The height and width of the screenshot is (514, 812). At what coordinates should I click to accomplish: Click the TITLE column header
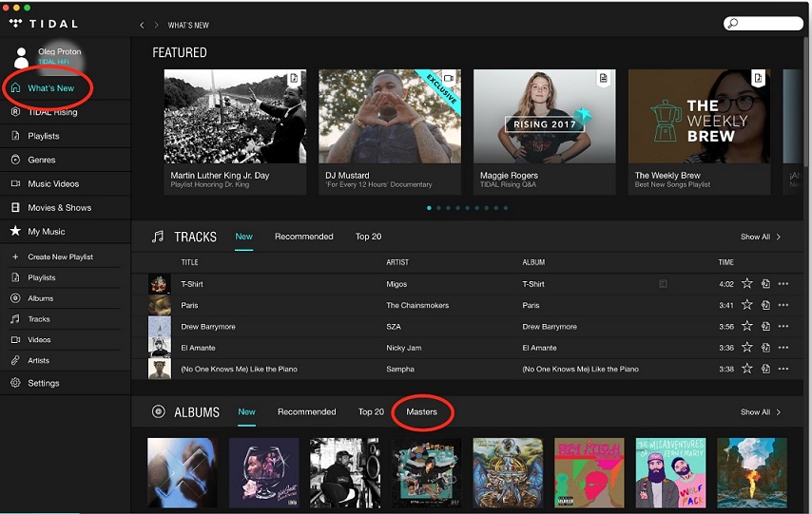(x=189, y=262)
